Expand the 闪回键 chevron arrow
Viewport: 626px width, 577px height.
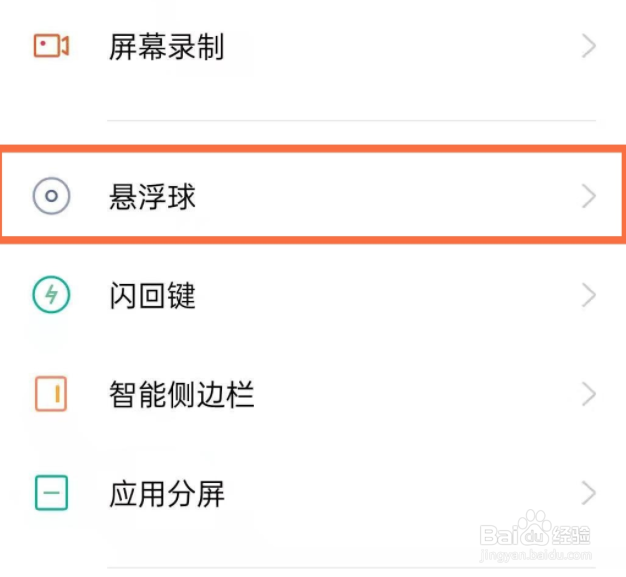click(588, 295)
